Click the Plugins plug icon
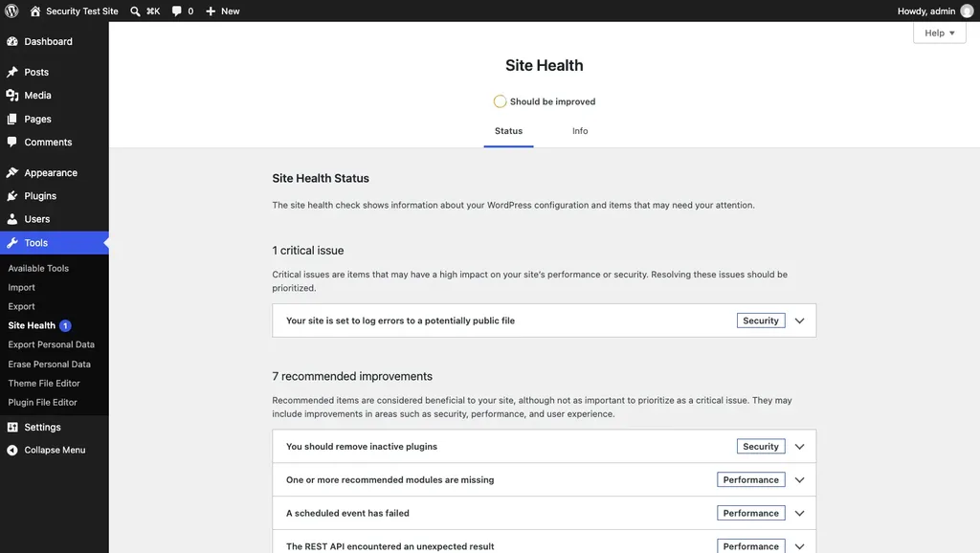The image size is (980, 553). 11,195
